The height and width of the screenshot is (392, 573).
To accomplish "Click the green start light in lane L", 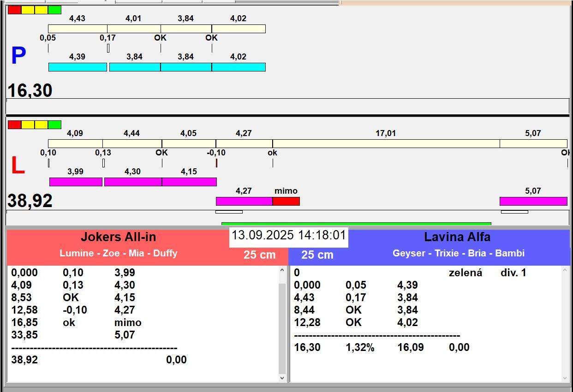I will (54, 125).
